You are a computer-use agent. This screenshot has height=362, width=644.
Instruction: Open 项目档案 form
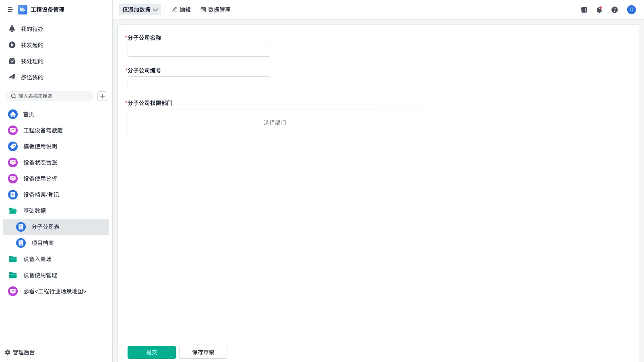pos(56,243)
